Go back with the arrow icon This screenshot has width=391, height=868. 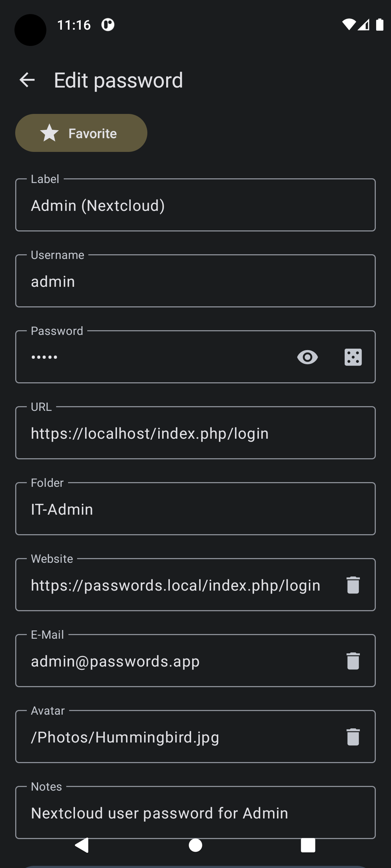point(26,80)
